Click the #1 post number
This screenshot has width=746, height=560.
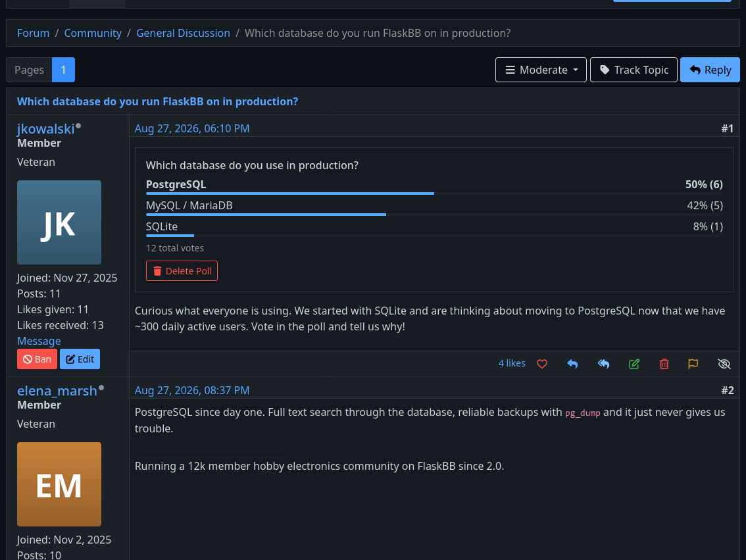[x=727, y=128]
